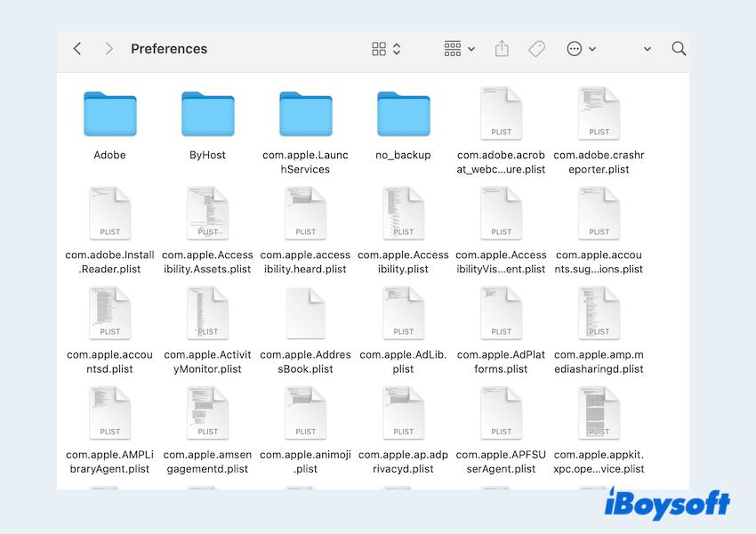Select the ByHost folder
756x534 pixels.
pos(208,115)
